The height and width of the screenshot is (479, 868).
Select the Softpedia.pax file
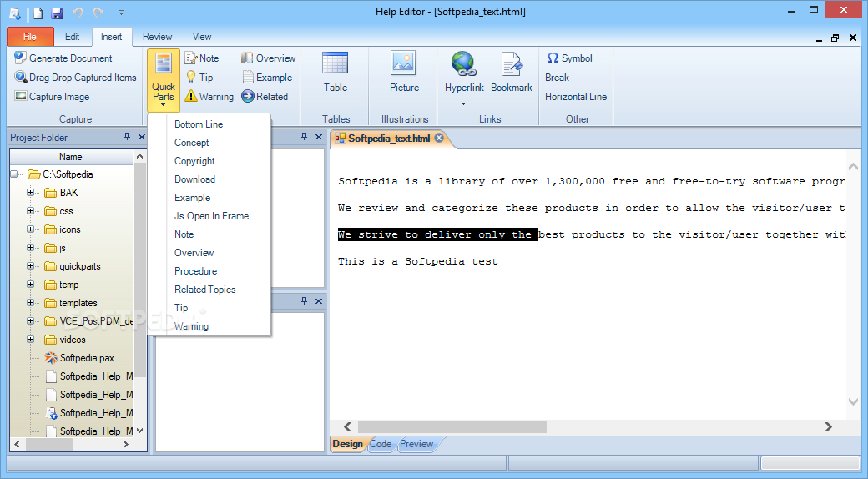80,358
